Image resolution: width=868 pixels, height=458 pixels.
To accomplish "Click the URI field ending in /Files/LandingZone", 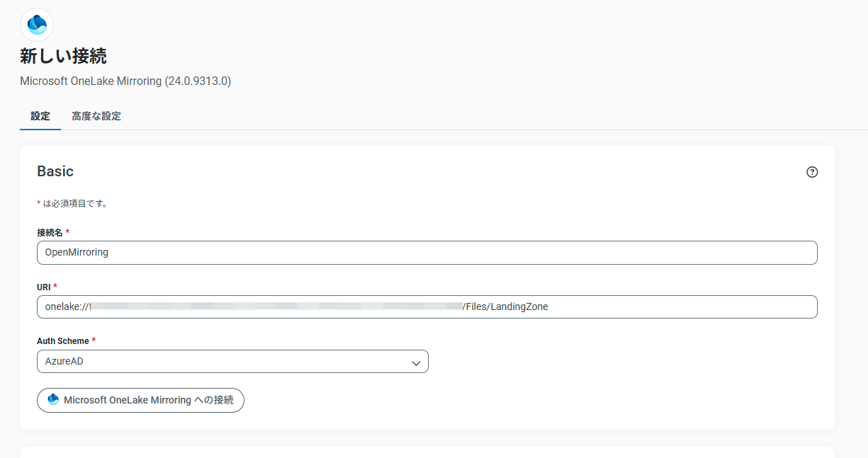I will tap(425, 307).
